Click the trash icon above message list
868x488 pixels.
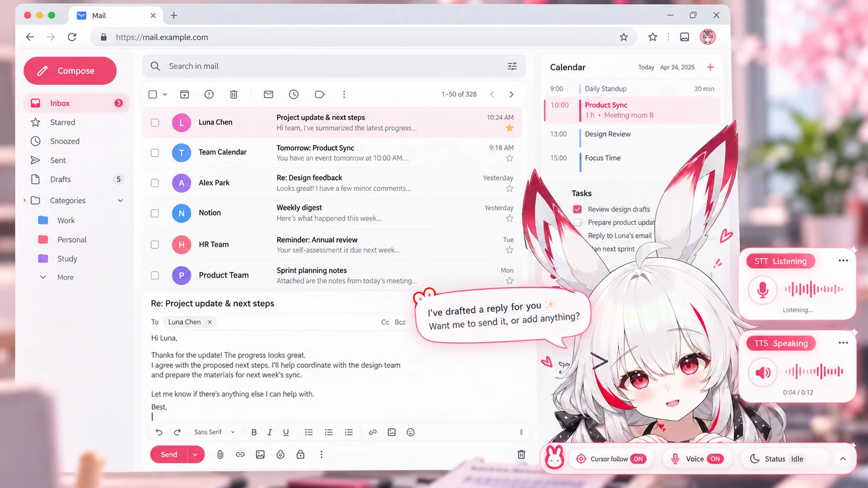pyautogui.click(x=234, y=94)
